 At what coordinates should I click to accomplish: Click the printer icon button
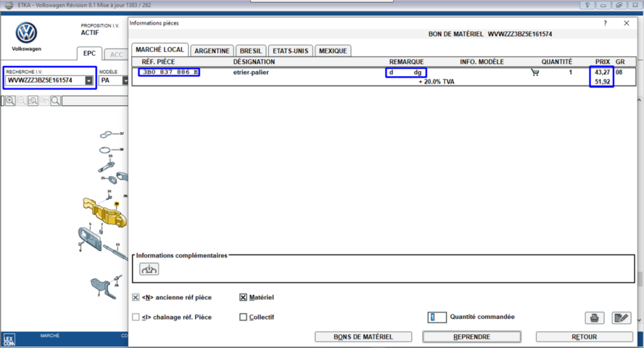coord(594,318)
